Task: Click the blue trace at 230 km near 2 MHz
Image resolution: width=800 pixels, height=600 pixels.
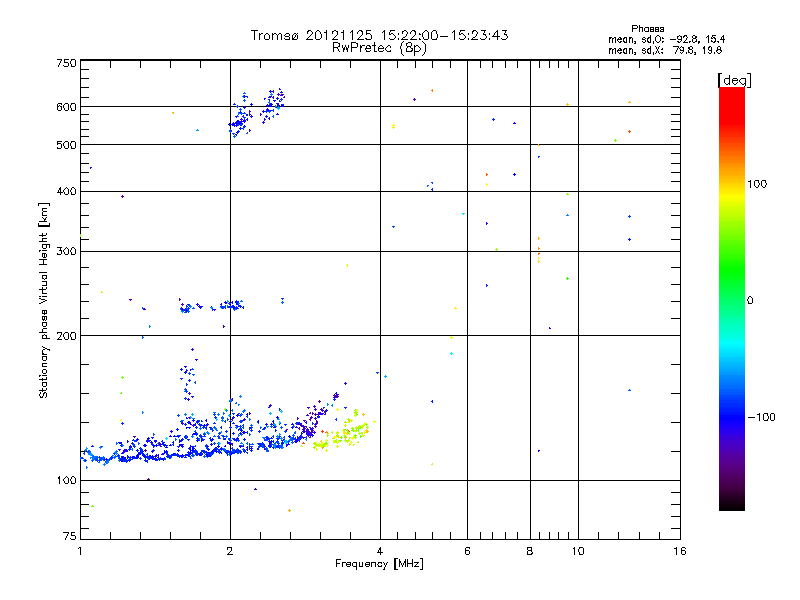Action: [232, 305]
